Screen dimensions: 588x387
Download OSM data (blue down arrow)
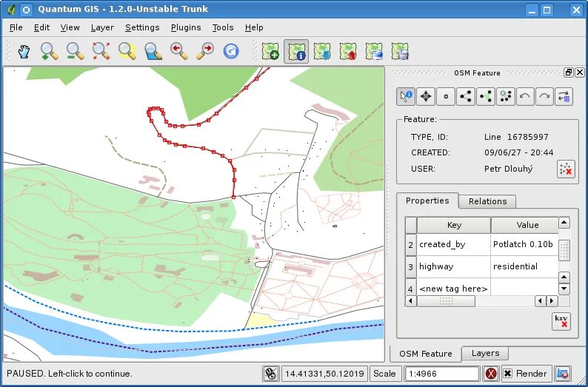322,51
